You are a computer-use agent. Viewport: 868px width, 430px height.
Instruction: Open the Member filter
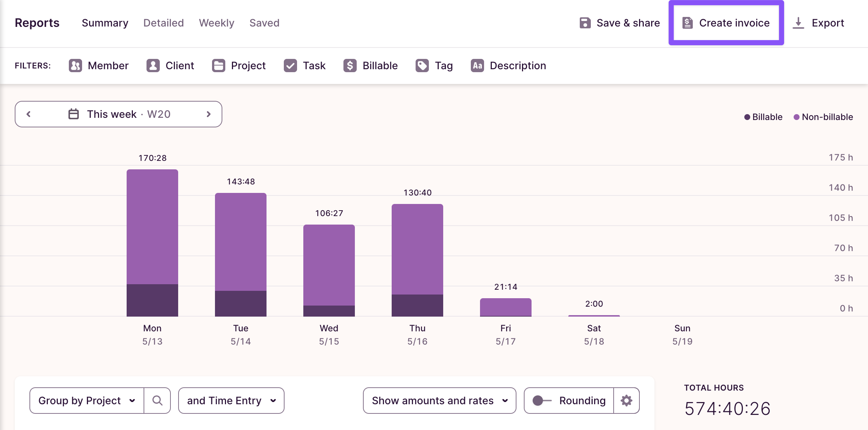tap(98, 66)
